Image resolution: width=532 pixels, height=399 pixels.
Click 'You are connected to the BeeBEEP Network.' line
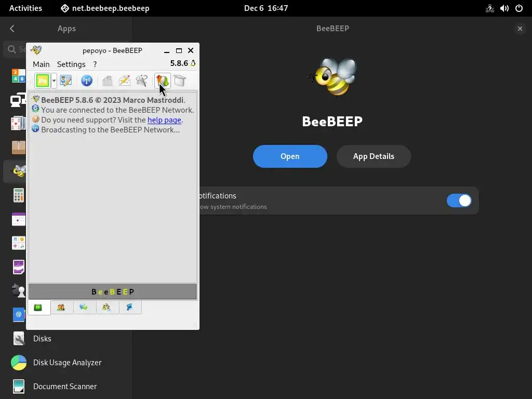(117, 110)
